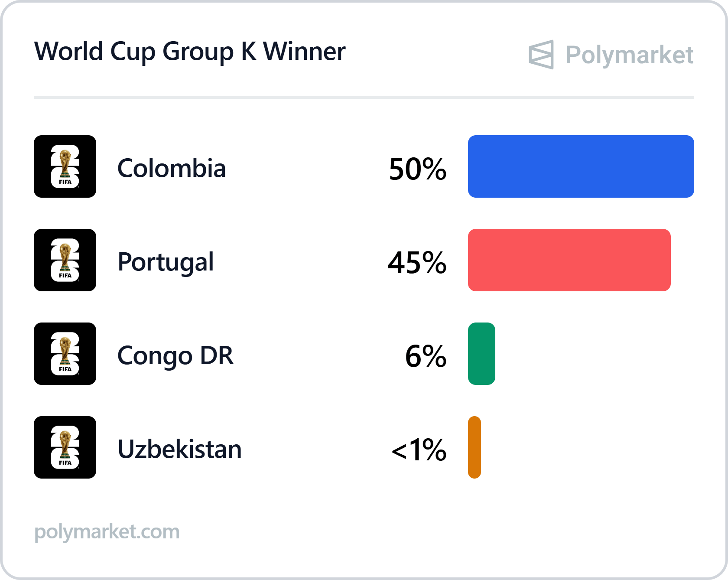Click the FIFA icon beside Uzbekistan
Viewport: 728px width, 580px height.
tap(65, 447)
